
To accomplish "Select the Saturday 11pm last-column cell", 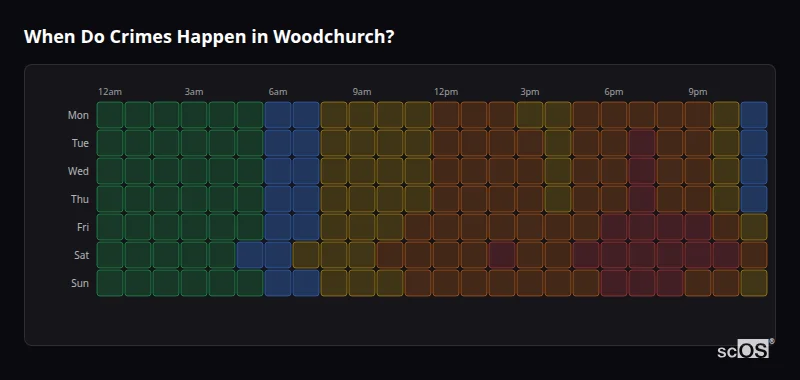I will click(754, 255).
